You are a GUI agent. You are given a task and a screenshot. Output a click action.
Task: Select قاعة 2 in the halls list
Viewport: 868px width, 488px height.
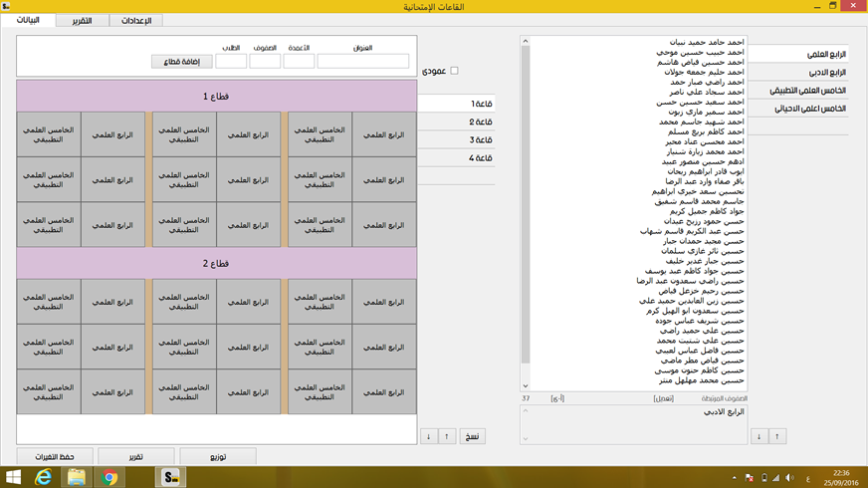tap(466, 122)
